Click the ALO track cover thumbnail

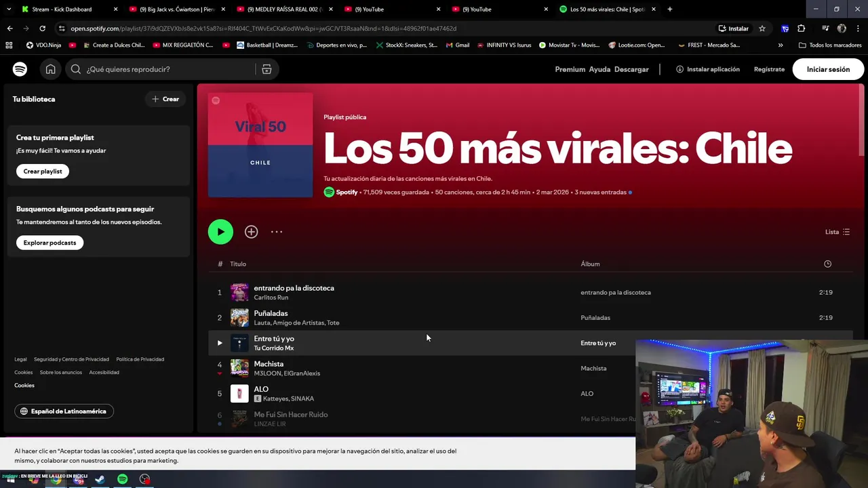click(239, 394)
